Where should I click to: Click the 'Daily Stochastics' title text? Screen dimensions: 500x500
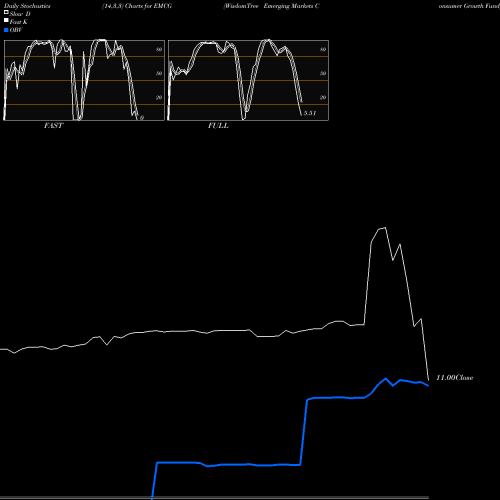pyautogui.click(x=27, y=6)
